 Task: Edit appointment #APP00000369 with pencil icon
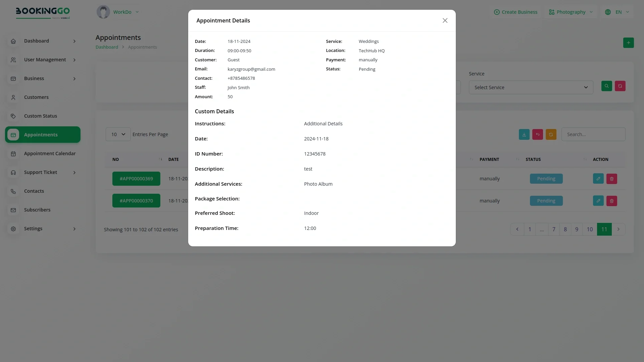598,179
